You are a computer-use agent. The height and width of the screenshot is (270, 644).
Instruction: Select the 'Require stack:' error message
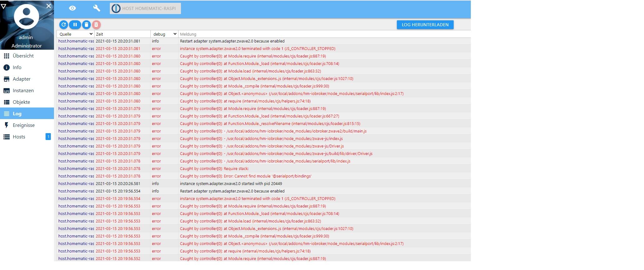214,168
